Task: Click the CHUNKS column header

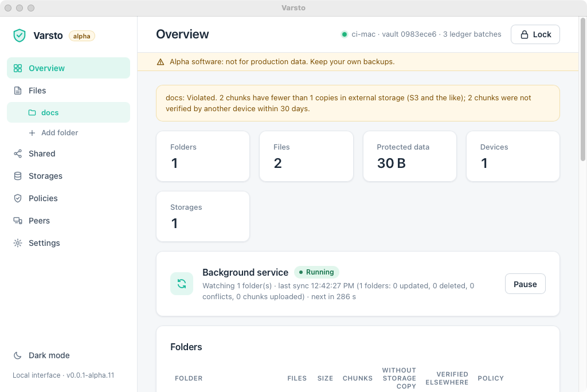Action: [x=358, y=378]
